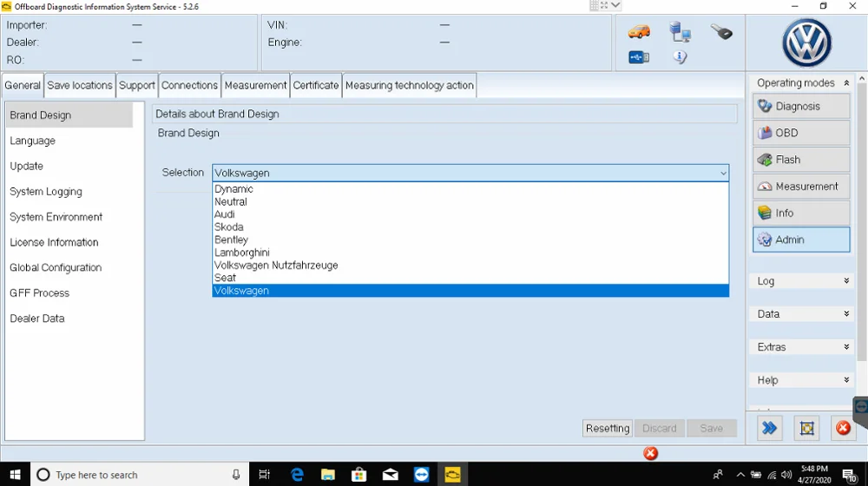Select Audi from the brand list
This screenshot has height=486, width=868.
[225, 214]
